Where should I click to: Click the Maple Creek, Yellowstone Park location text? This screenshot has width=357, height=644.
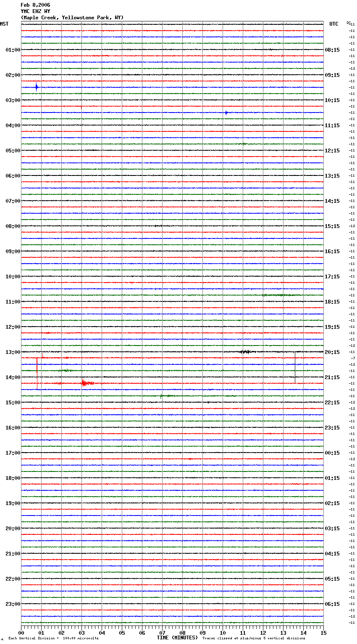72,18
